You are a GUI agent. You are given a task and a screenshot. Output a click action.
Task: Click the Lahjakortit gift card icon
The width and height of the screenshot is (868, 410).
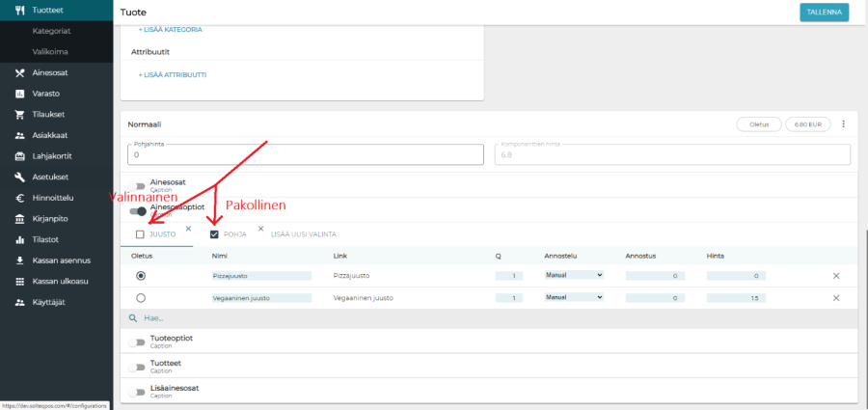19,156
